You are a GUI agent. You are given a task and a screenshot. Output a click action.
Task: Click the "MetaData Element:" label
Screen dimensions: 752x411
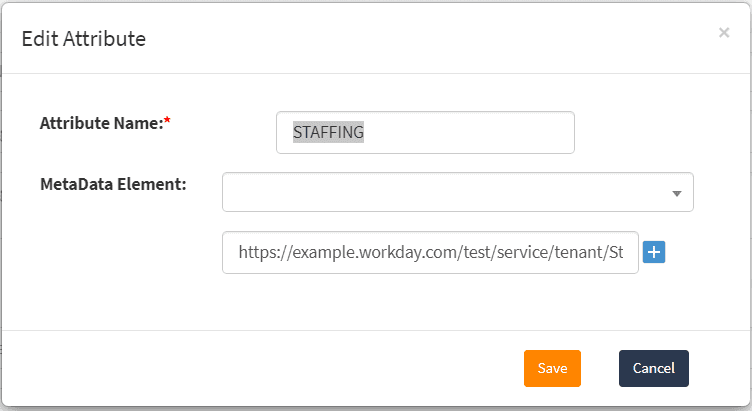[113, 184]
